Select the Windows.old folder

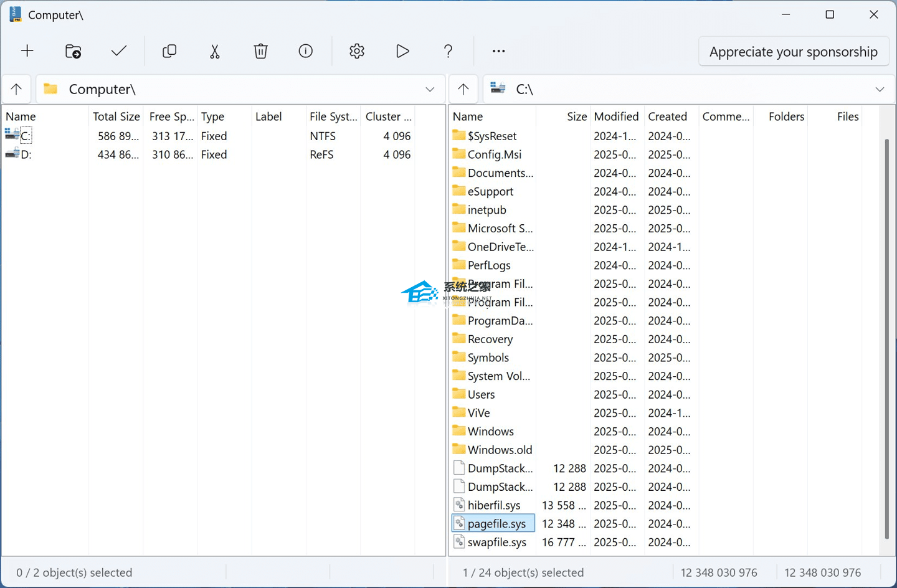[x=500, y=450]
